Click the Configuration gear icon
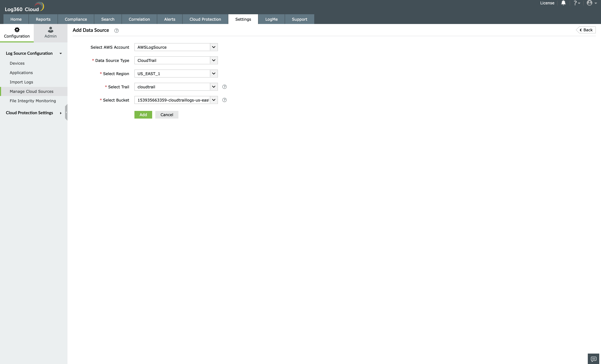This screenshot has height=364, width=601. (17, 30)
